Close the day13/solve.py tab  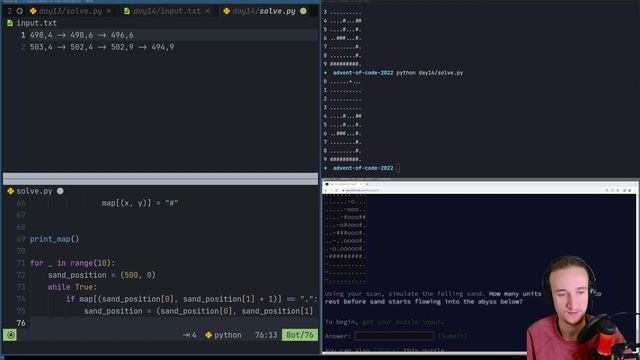(x=109, y=11)
